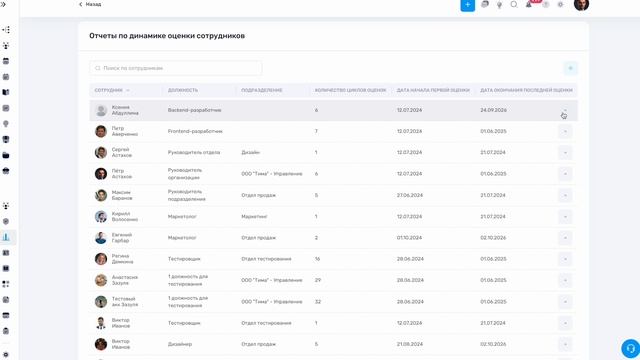The image size is (640, 360).
Task: Open the checklist tasks icon in the sidebar
Action: [x=6, y=108]
